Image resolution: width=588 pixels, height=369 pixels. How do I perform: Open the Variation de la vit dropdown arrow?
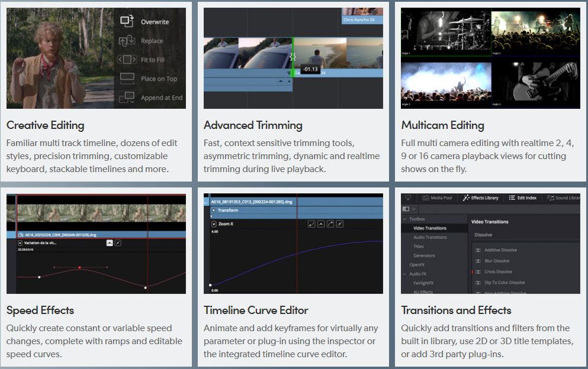click(20, 243)
